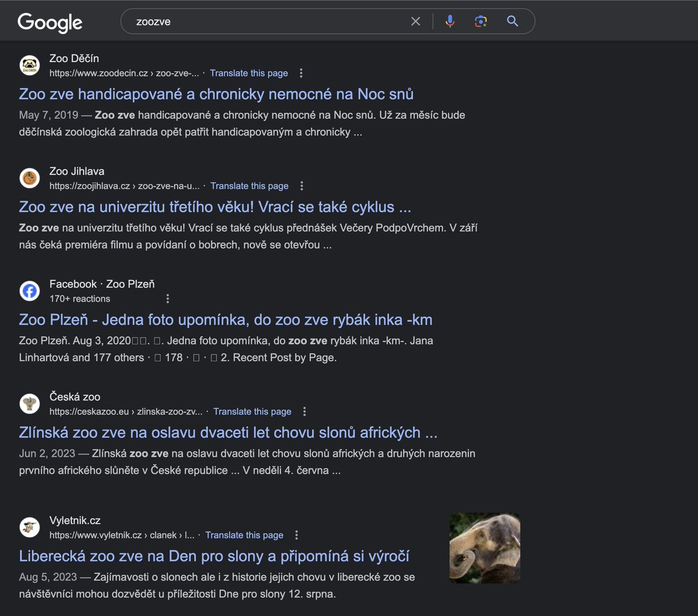This screenshot has width=698, height=616.
Task: Translate the Česká zoo result page
Action: tap(252, 412)
